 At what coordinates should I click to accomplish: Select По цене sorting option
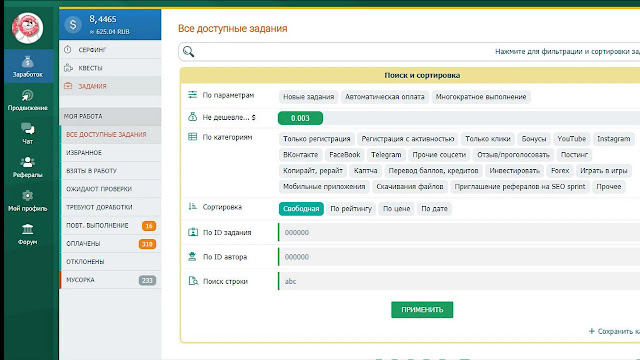396,209
